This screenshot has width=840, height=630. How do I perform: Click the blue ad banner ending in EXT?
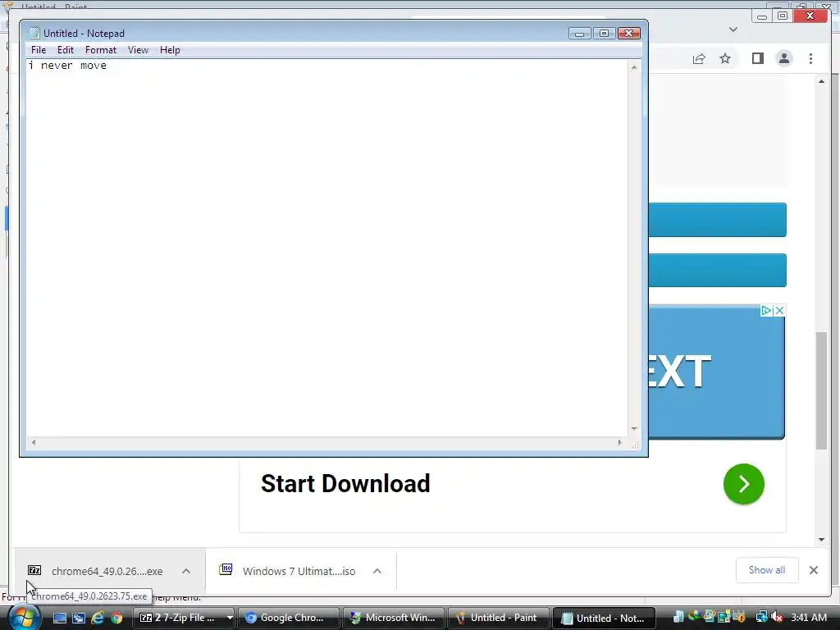[x=716, y=372]
